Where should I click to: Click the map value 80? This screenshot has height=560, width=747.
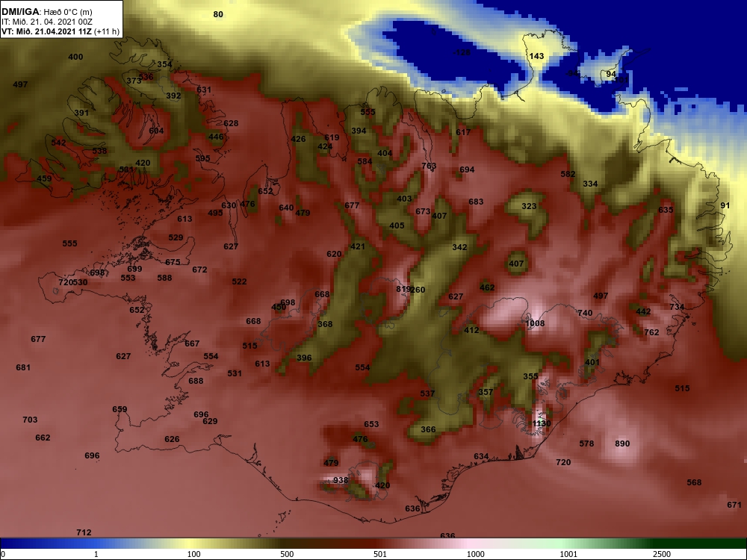217,14
